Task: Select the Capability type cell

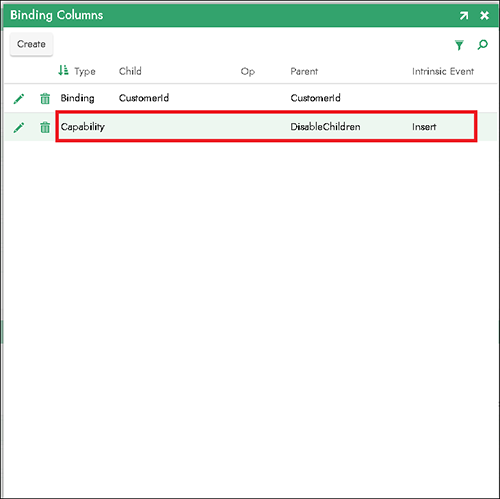Action: [83, 127]
